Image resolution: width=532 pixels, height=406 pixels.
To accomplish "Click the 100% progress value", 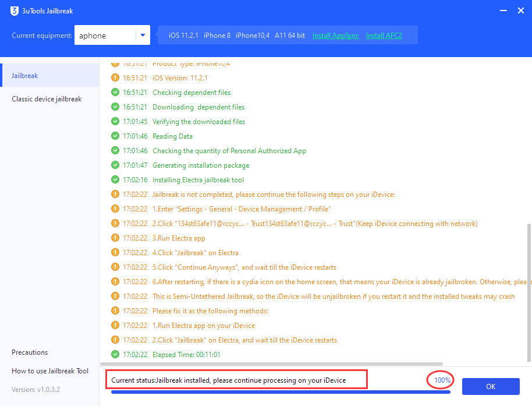I will (x=442, y=380).
